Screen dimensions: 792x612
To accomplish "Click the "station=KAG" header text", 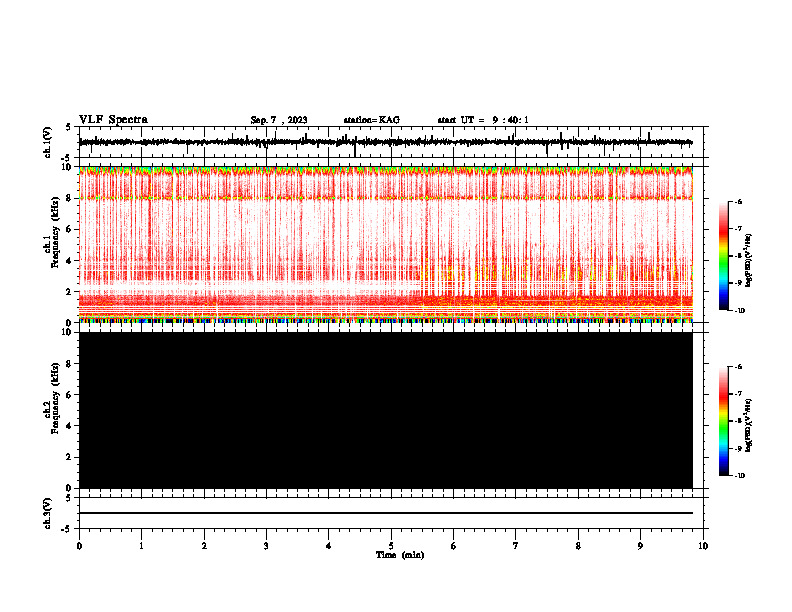I will (371, 120).
